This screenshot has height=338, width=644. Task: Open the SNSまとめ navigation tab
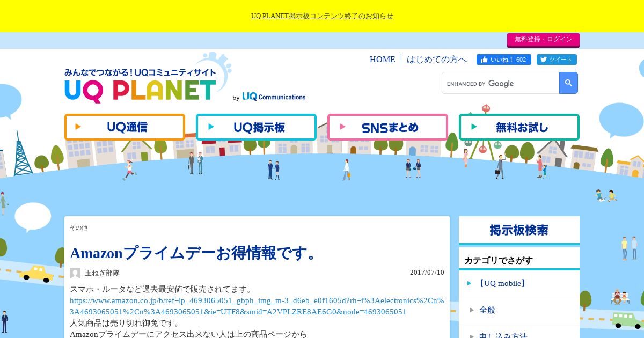(x=387, y=127)
